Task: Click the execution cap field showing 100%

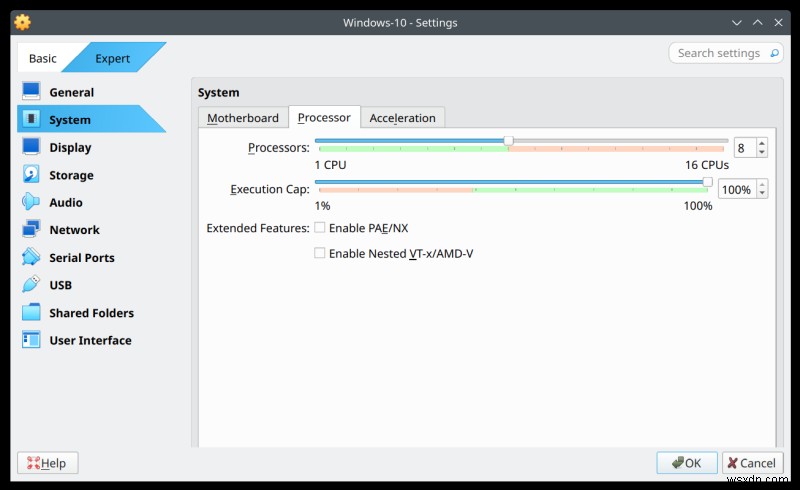Action: click(x=737, y=189)
